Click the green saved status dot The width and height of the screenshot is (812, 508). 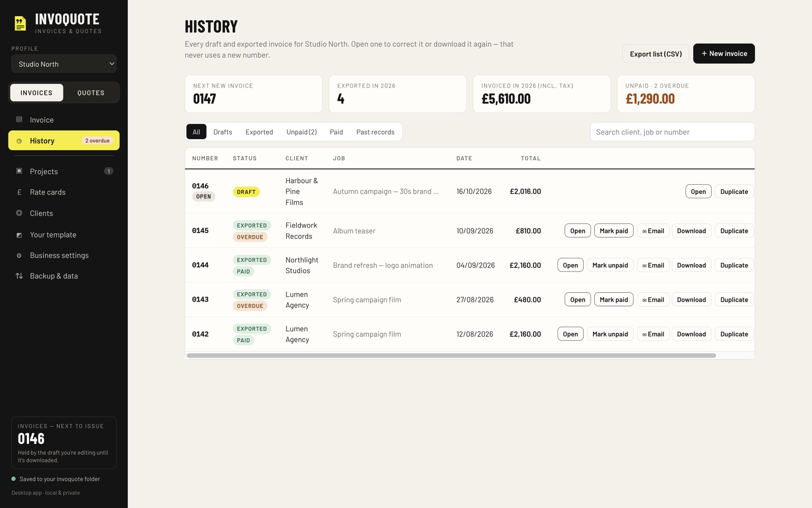(14, 479)
